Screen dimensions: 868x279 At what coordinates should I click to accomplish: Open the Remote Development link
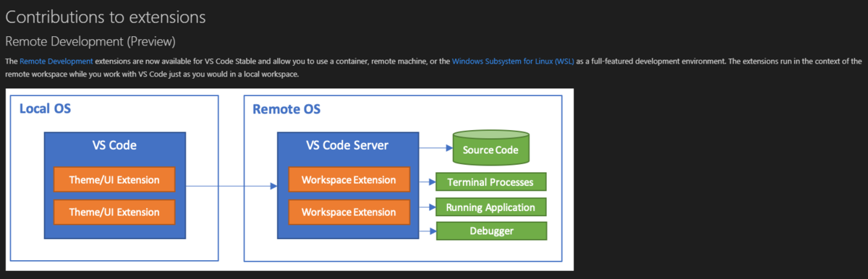56,61
